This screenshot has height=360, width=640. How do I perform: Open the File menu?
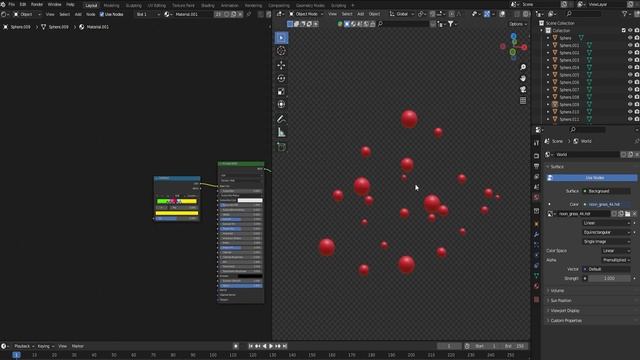coord(12,4)
